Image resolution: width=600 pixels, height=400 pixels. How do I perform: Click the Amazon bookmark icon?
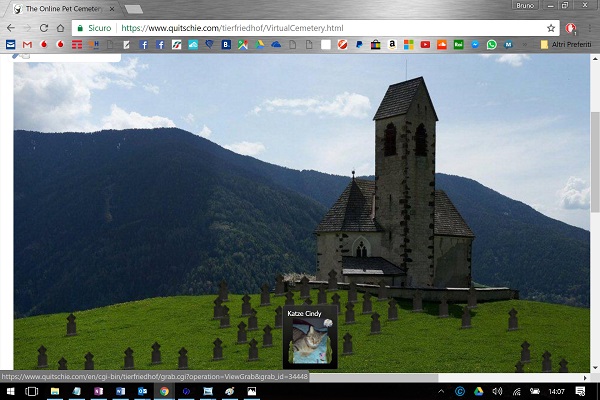392,45
